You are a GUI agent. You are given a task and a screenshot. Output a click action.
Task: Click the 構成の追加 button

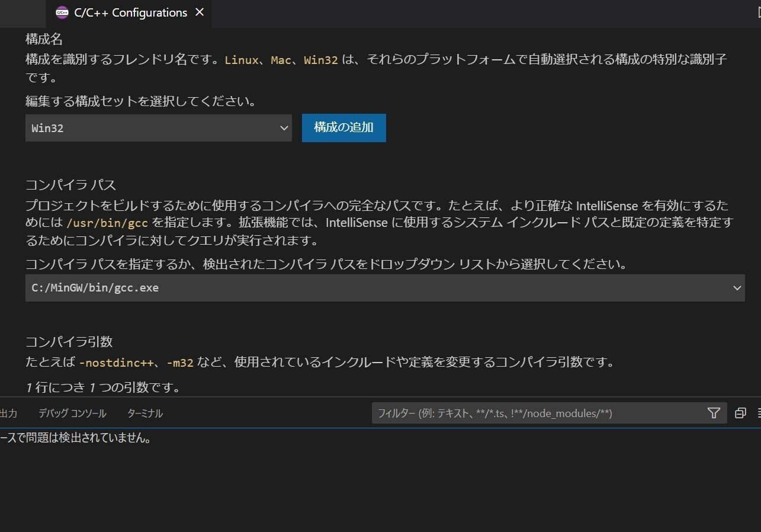pos(344,128)
